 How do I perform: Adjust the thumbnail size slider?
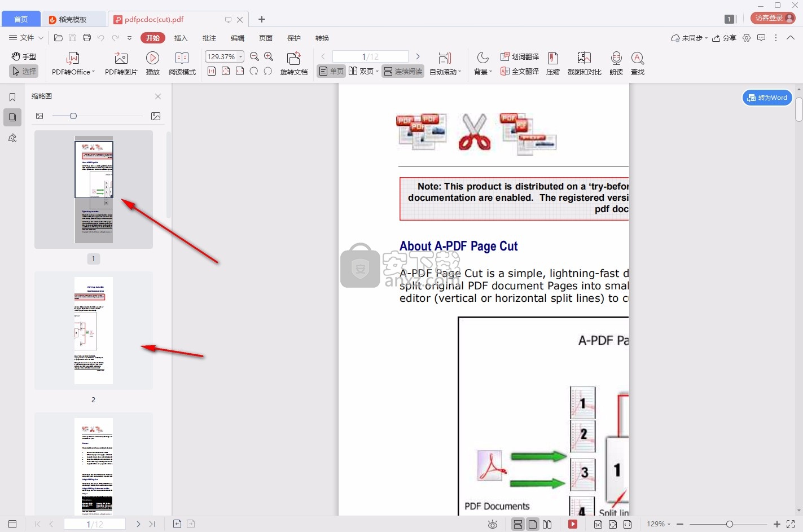pyautogui.click(x=73, y=116)
